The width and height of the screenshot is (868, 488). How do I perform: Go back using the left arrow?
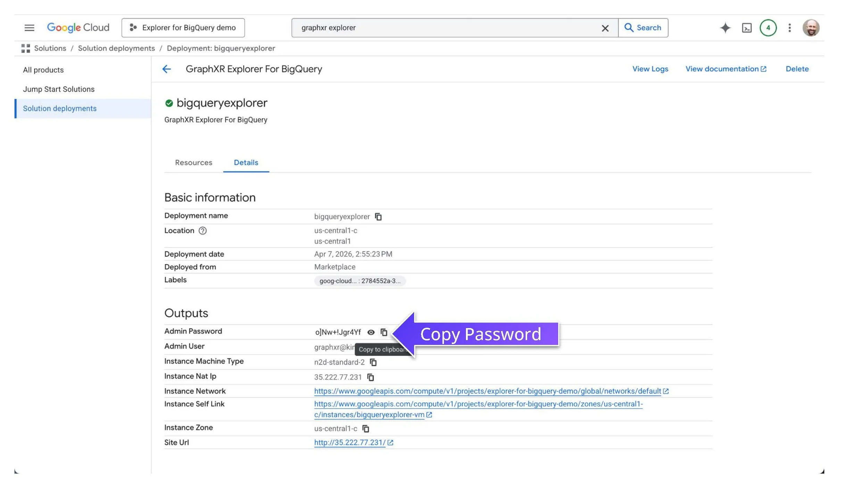tap(167, 69)
